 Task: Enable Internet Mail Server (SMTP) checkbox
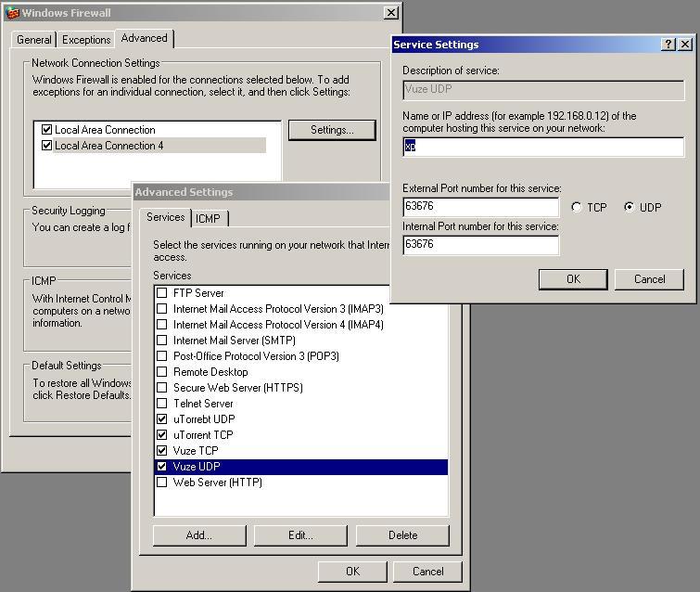tap(162, 341)
